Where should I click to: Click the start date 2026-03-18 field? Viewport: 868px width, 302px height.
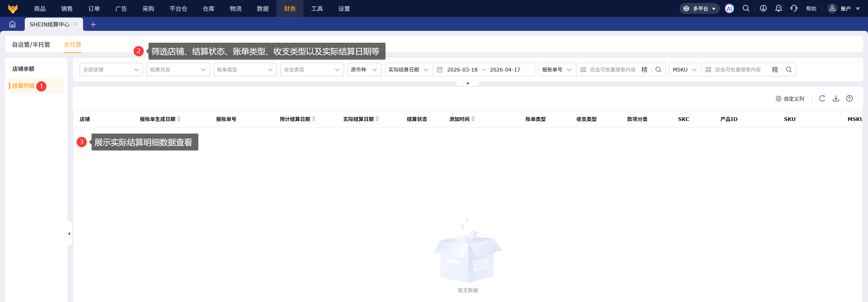pyautogui.click(x=462, y=69)
